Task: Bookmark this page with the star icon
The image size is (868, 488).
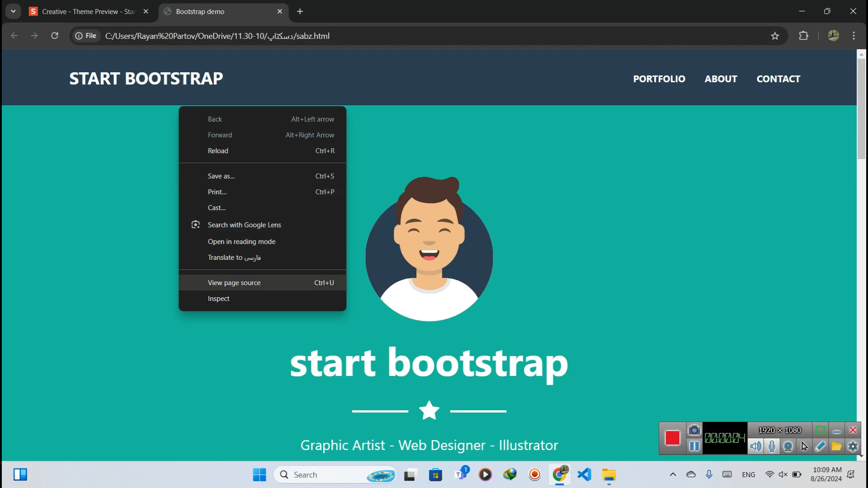Action: pyautogui.click(x=775, y=36)
